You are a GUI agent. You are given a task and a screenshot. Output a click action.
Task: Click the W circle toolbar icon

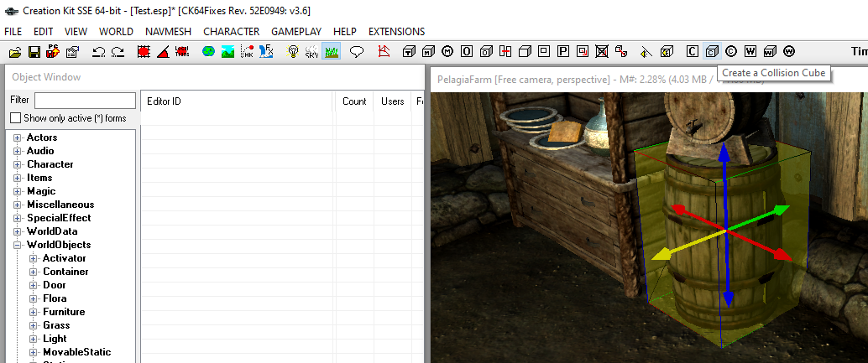789,52
